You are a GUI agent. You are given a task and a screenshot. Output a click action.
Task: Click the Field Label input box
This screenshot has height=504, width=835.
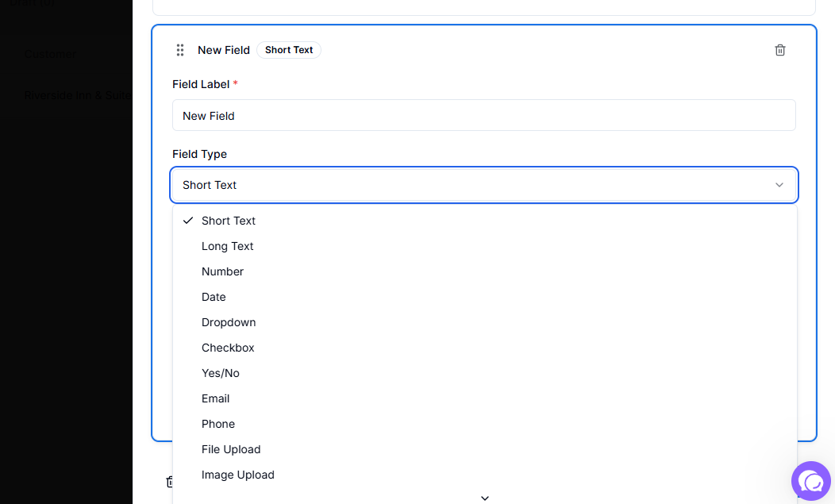click(484, 115)
